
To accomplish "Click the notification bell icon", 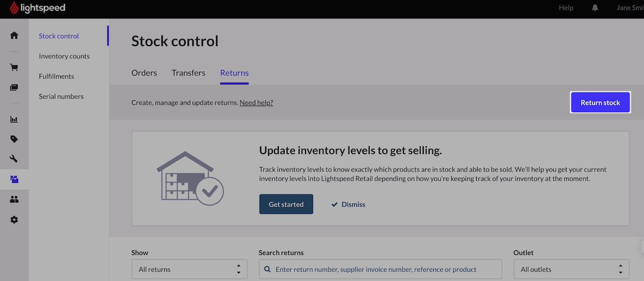I will point(595,8).
